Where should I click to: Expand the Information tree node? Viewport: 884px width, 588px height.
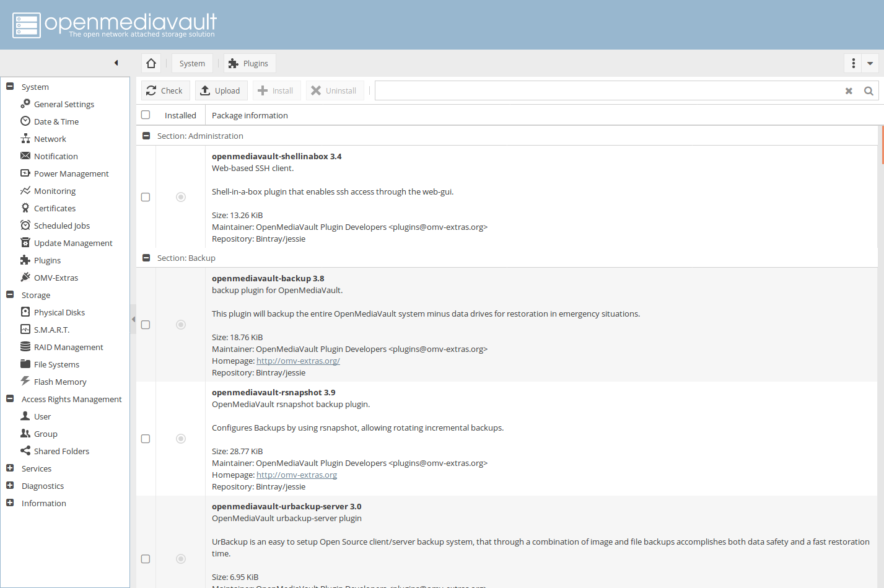pyautogui.click(x=10, y=503)
